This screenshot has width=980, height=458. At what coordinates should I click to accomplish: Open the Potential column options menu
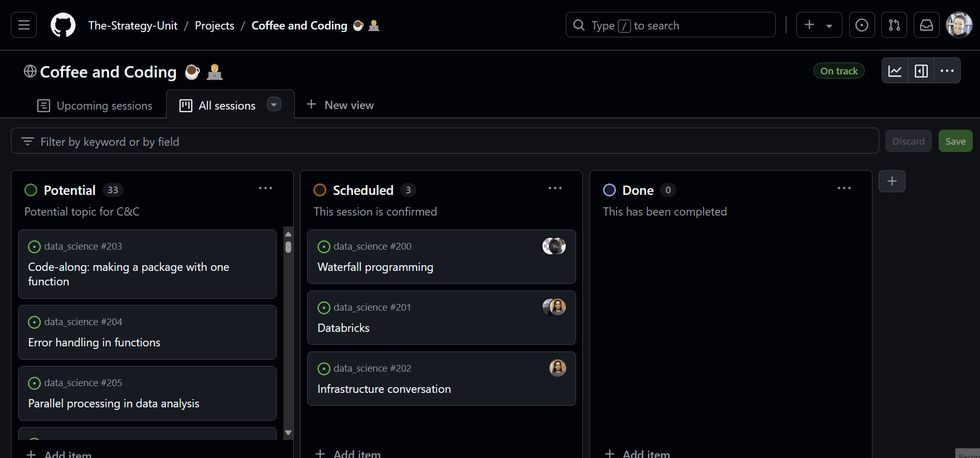(265, 189)
